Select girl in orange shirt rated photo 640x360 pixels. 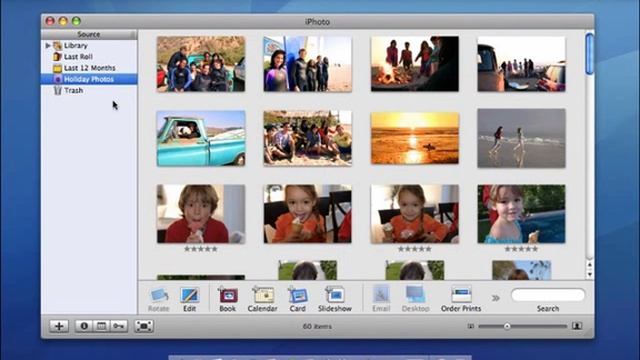415,214
